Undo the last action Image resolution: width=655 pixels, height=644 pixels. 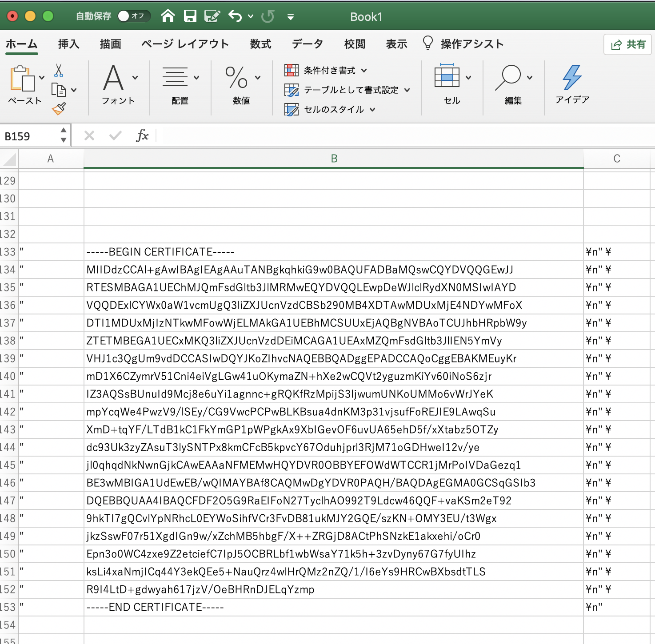coord(235,16)
